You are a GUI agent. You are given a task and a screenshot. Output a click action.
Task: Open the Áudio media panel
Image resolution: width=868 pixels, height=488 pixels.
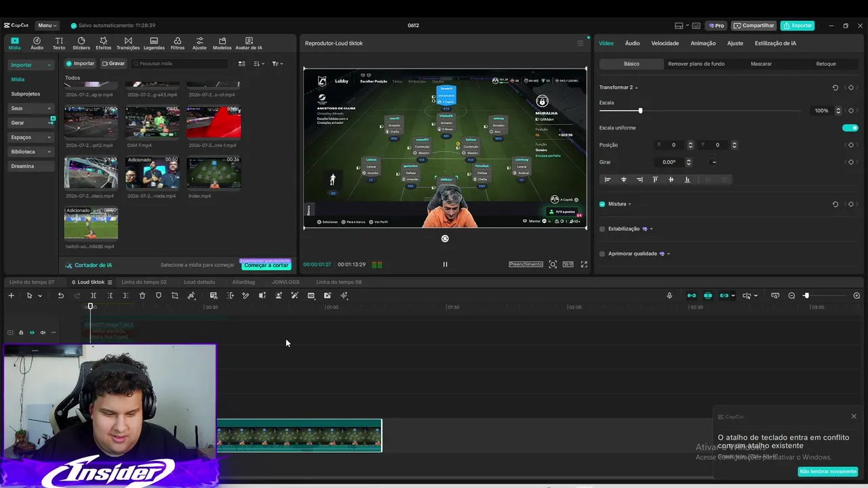click(x=37, y=43)
